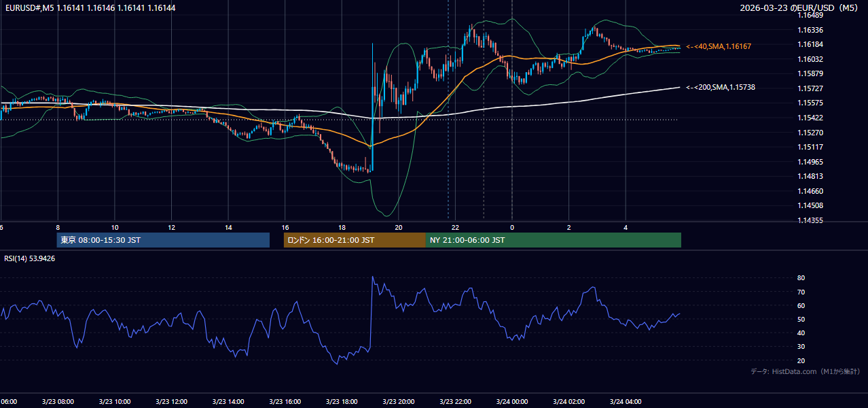Click price scale value 1.14508

point(811,205)
